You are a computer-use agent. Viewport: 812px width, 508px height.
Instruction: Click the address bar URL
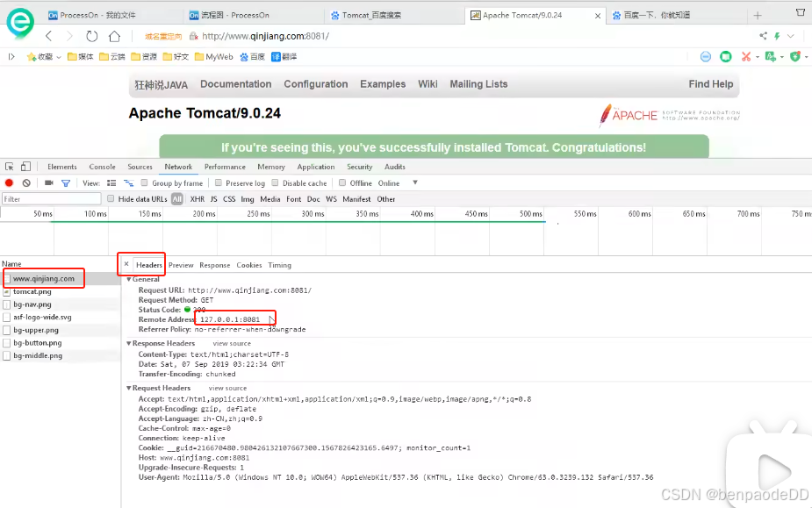point(265,36)
